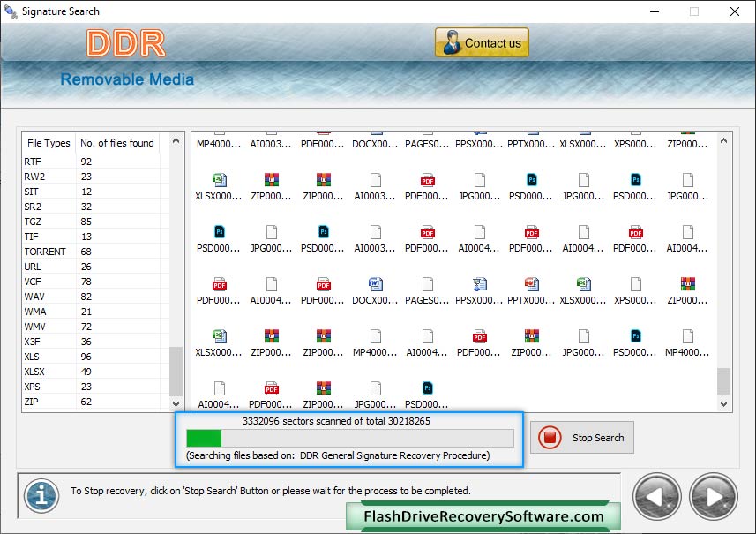Click the count 96 next to XLS
756x534 pixels.
tap(86, 357)
